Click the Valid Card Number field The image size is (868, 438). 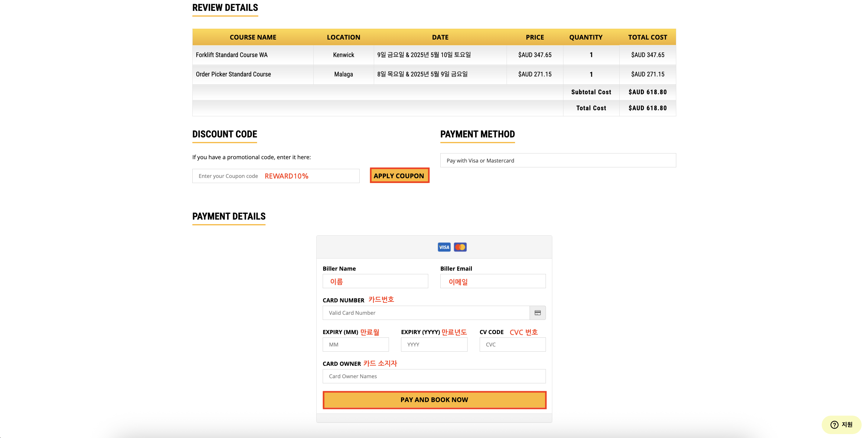point(426,313)
